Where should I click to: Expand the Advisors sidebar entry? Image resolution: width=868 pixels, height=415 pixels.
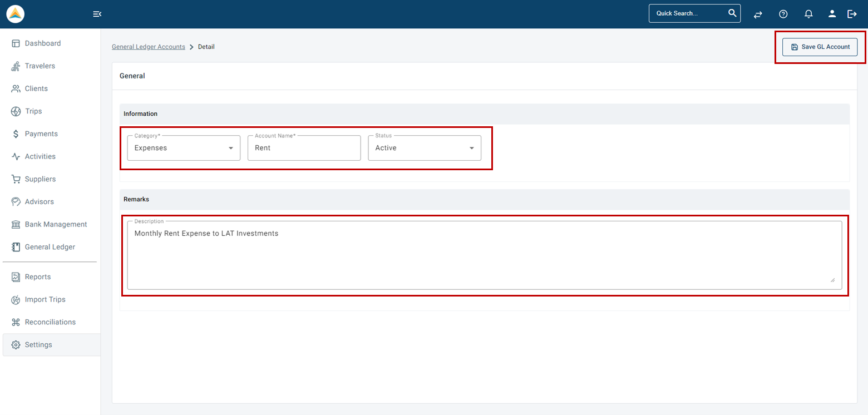click(x=39, y=201)
